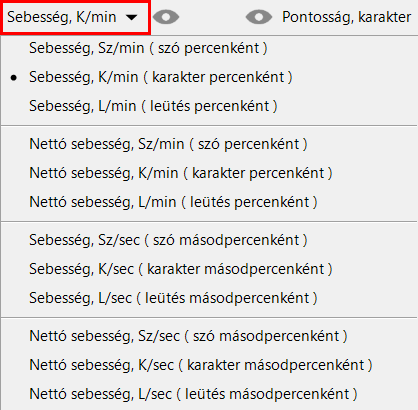Select Sebesség, K/min (karakter percenként)
Screen dimensions: 418x410
[x=209, y=77]
